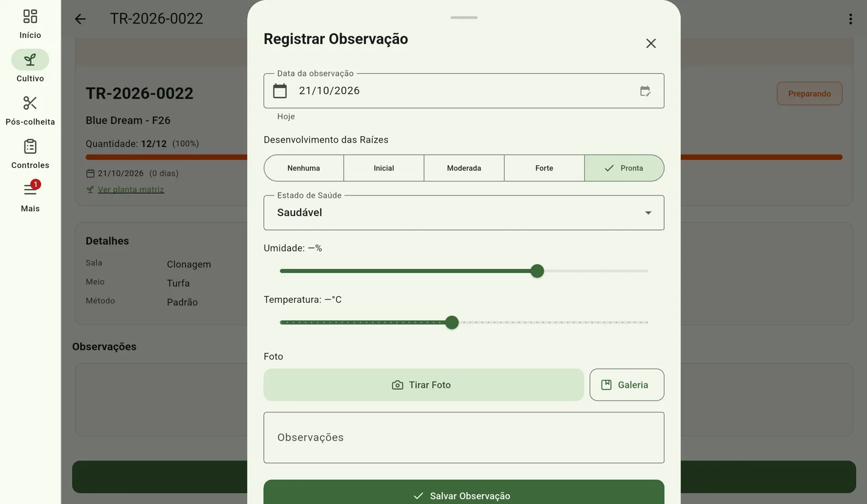The image size is (867, 504).
Task: Open the date edit calendar icon
Action: tap(645, 91)
